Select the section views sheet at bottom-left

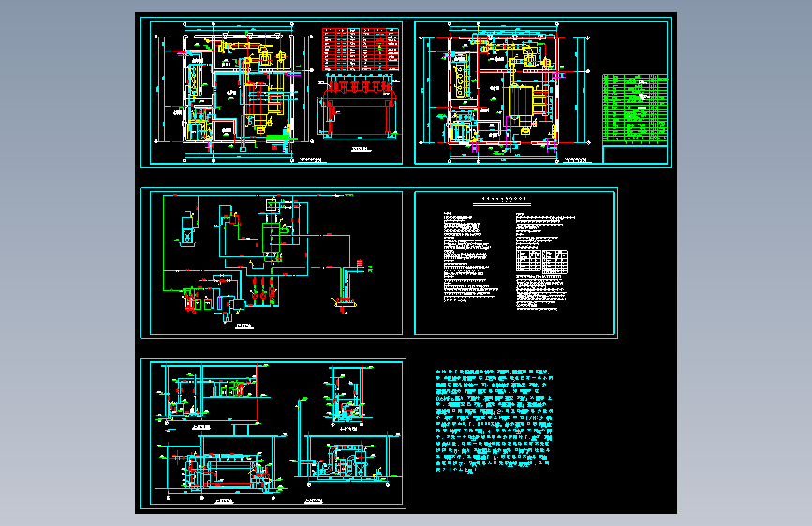[x=273, y=434]
